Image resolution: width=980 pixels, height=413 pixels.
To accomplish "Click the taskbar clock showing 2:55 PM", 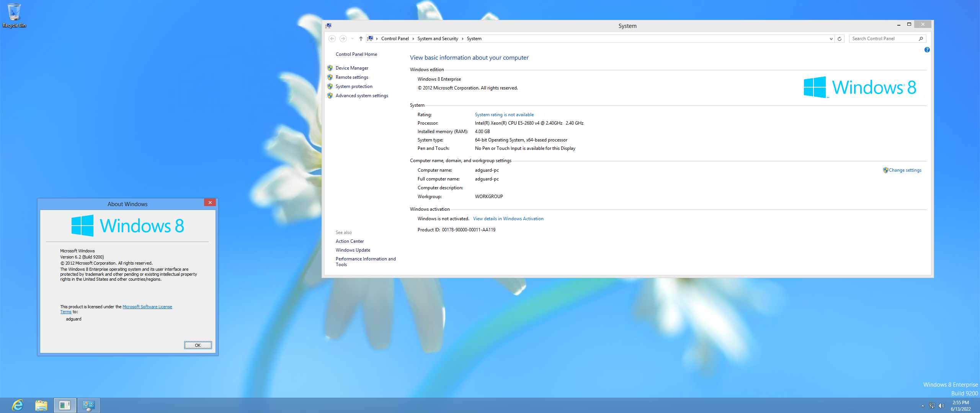I will point(960,406).
